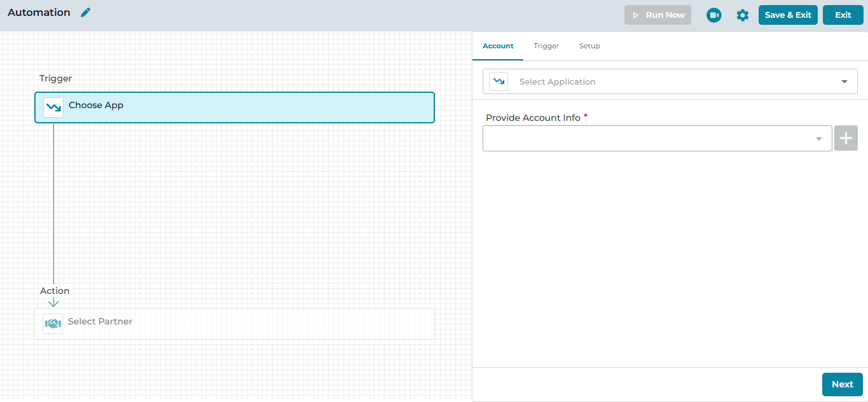Viewport: 868px width, 402px height.
Task: Add a new account with plus button
Action: 846,138
